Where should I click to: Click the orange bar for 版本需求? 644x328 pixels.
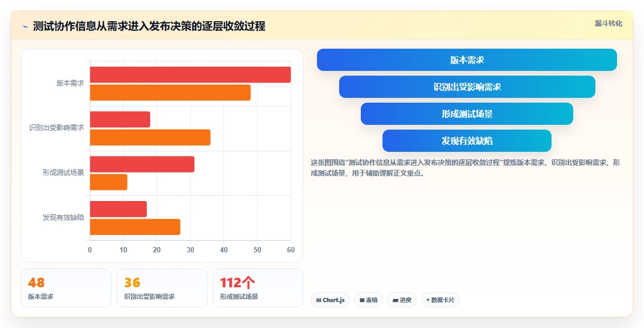(x=170, y=93)
